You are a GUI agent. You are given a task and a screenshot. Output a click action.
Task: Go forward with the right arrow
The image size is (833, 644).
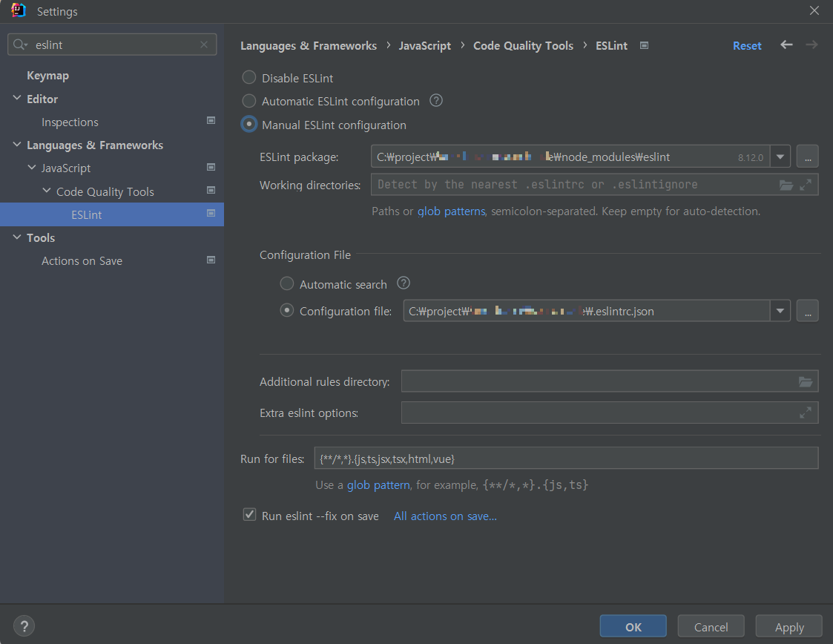tap(811, 45)
